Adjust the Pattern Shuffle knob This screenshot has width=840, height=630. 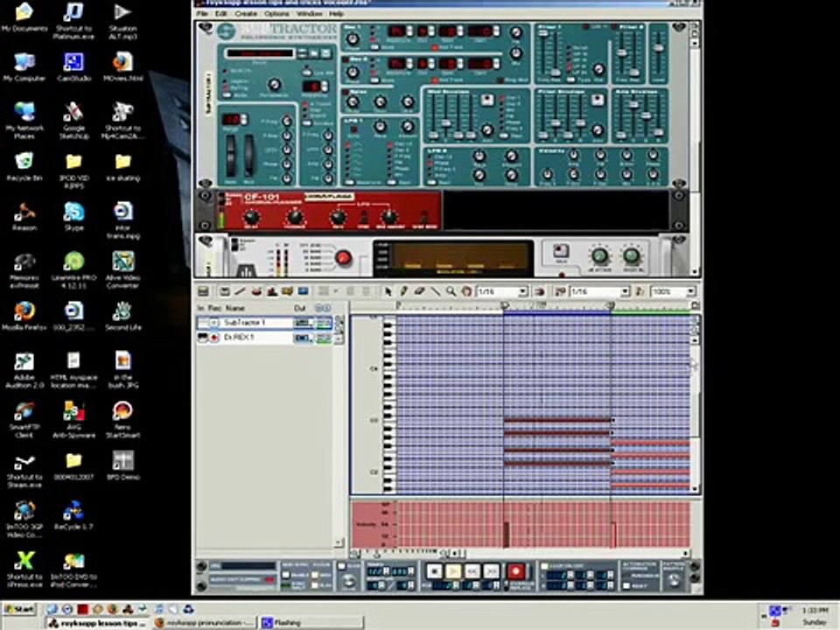click(x=674, y=579)
